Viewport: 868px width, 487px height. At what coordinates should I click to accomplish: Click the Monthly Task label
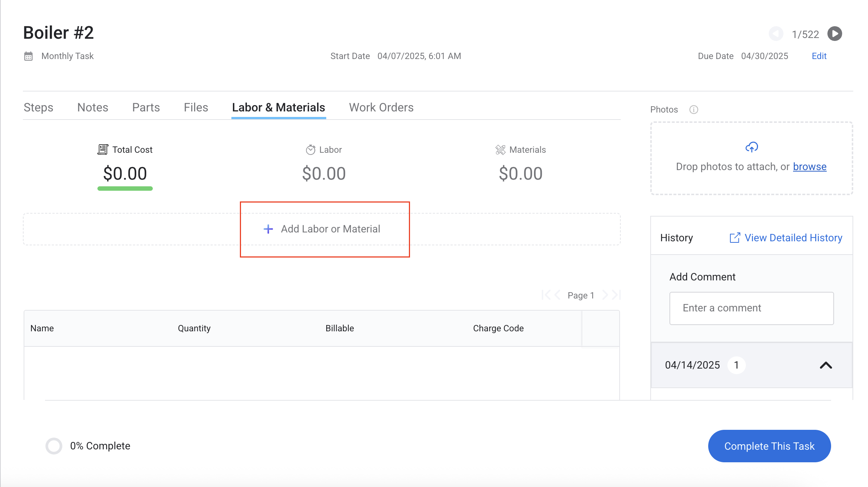[68, 56]
